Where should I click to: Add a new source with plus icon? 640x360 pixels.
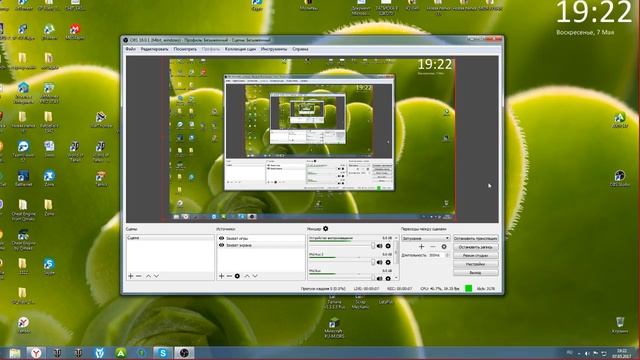(221, 276)
